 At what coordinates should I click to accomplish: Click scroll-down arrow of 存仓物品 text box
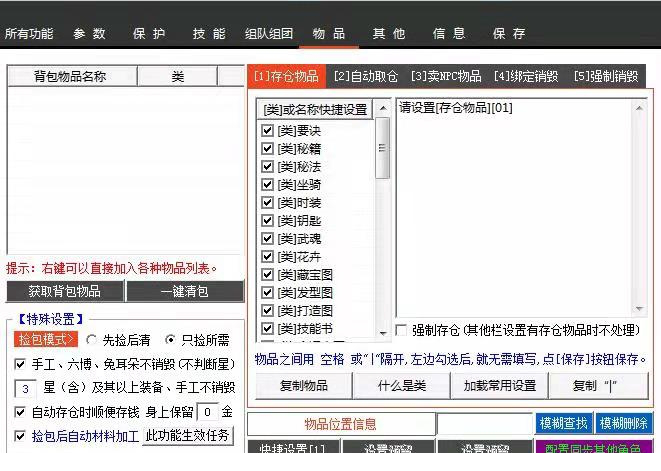(x=639, y=309)
